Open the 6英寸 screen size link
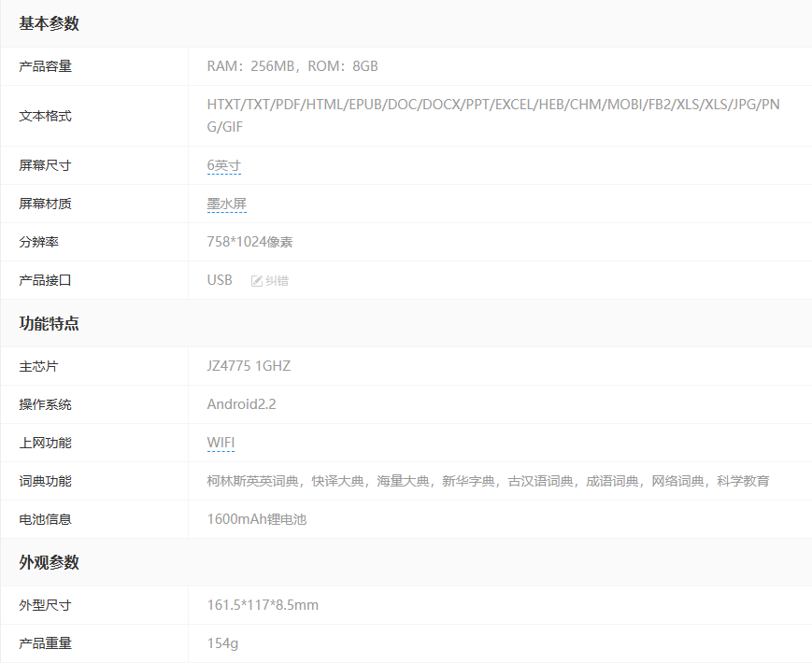Screen dimensions: 812x663 (x=224, y=165)
